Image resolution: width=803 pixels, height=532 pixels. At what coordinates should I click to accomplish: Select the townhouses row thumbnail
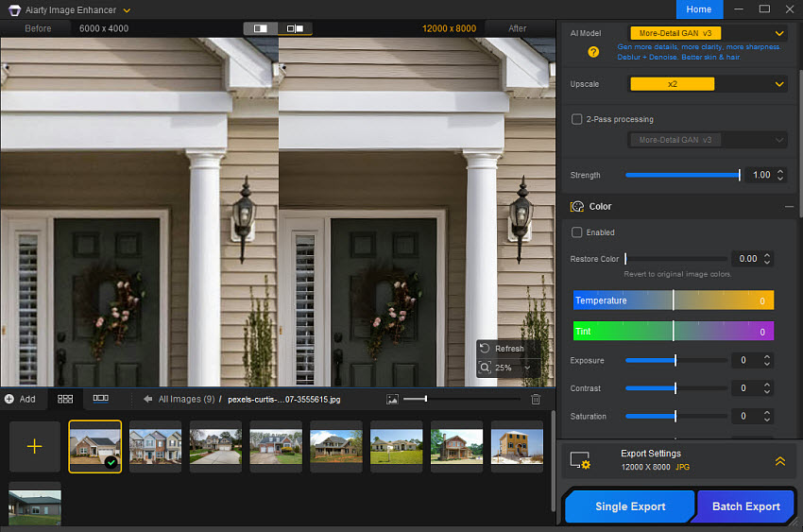click(155, 447)
